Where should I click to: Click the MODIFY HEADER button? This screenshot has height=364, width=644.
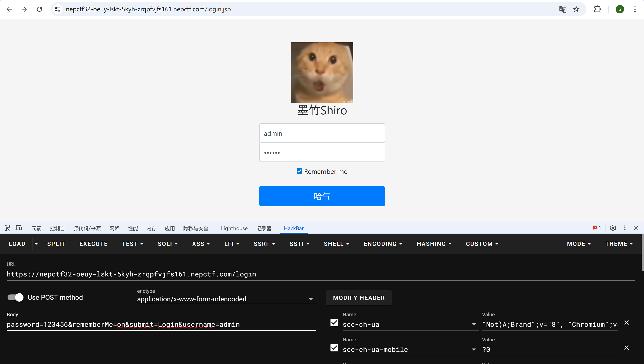tap(359, 298)
